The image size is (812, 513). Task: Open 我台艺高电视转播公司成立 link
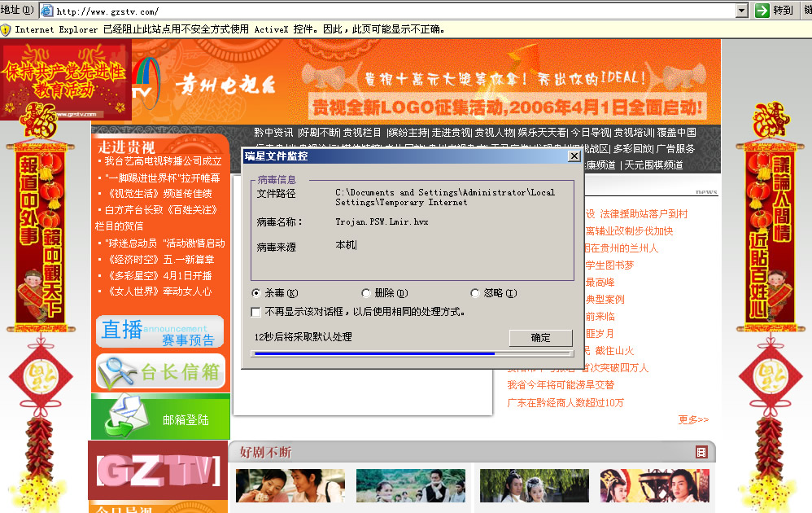[x=163, y=161]
